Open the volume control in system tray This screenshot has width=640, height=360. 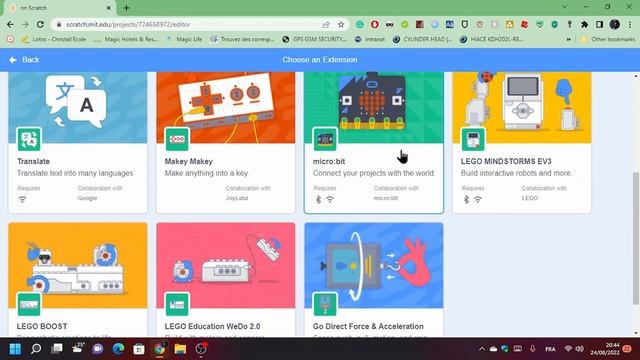point(580,349)
